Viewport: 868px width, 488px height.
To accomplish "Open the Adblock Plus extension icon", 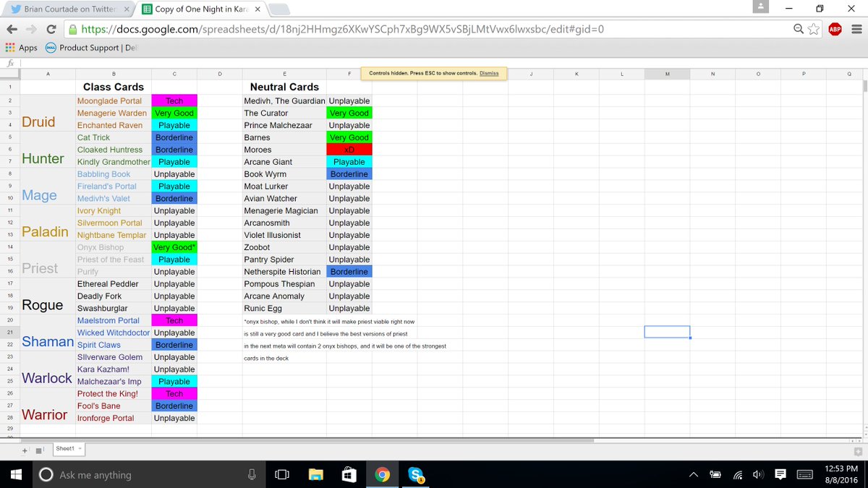I will coord(835,30).
